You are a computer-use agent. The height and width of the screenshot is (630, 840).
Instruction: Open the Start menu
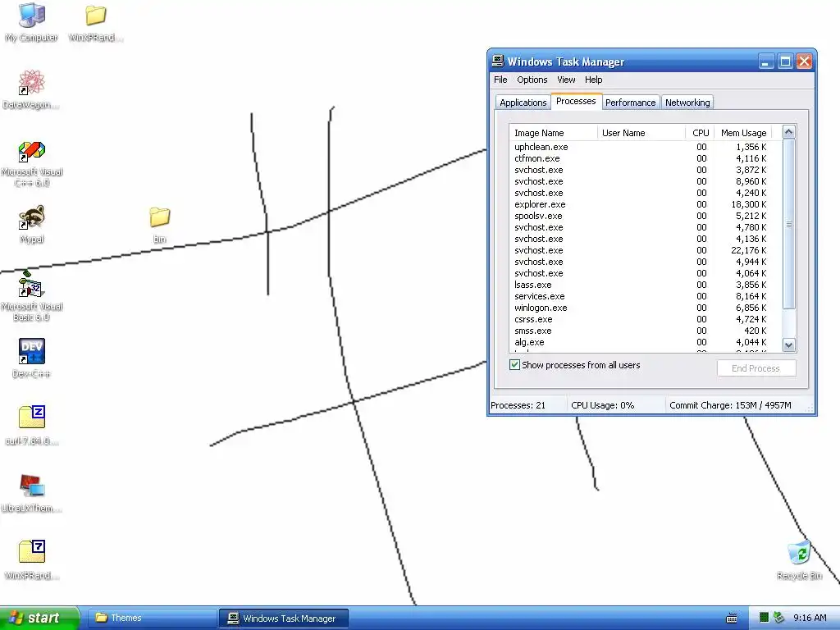[39, 619]
